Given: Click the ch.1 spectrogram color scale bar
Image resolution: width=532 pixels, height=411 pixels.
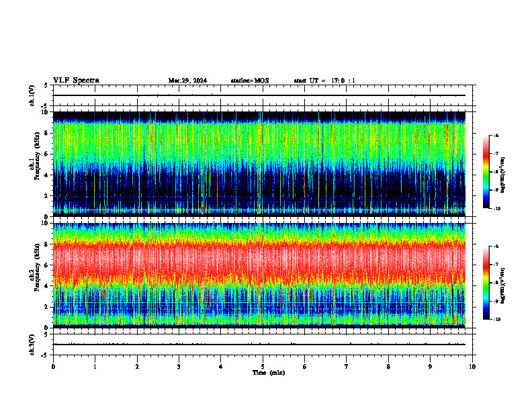Looking at the screenshot, I should tap(486, 172).
